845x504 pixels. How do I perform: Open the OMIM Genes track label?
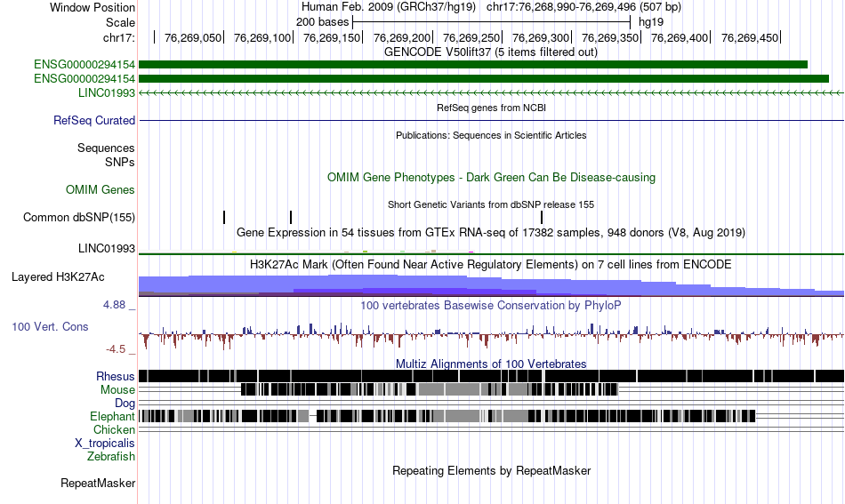pos(101,189)
